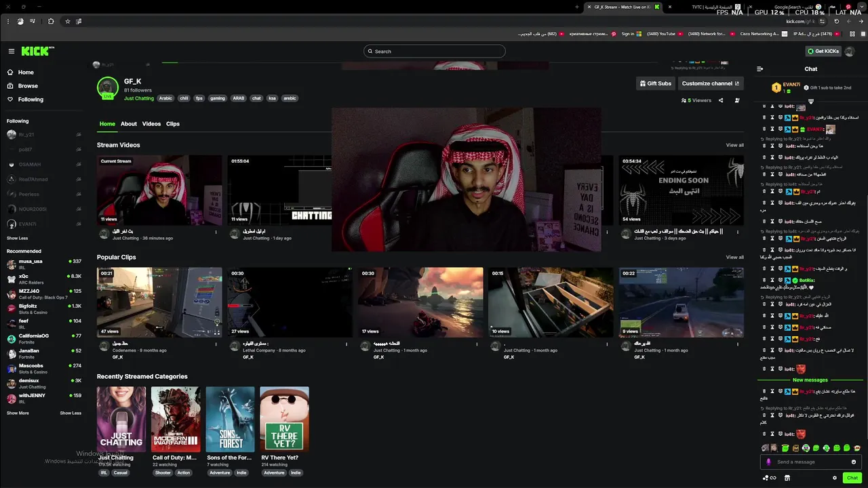The width and height of the screenshot is (868, 488).
Task: Collapse Recommended list with Show Less
Action: [x=71, y=413]
